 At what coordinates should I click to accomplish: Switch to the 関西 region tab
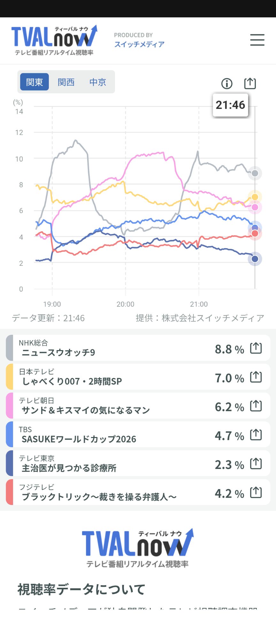[x=66, y=82]
